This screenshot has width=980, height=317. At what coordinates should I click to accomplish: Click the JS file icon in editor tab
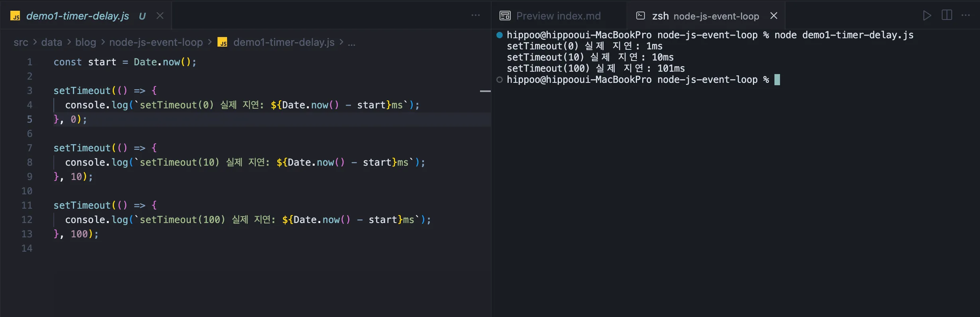click(15, 16)
